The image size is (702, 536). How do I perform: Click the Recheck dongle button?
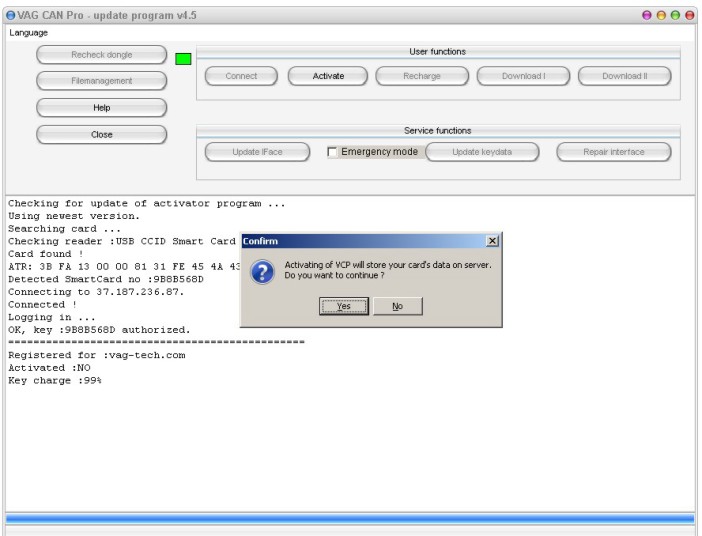coord(102,55)
